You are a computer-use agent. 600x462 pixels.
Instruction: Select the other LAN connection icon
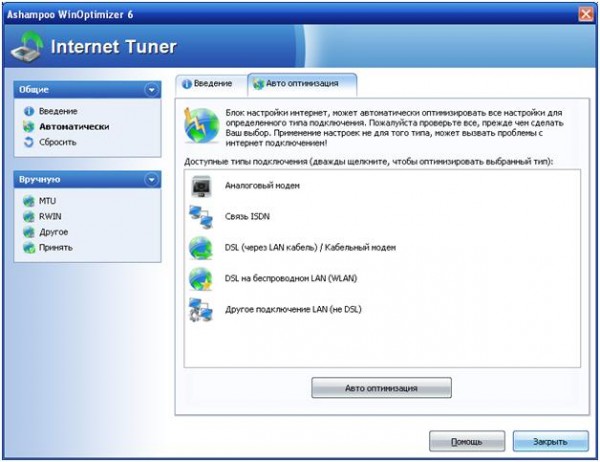tap(201, 310)
